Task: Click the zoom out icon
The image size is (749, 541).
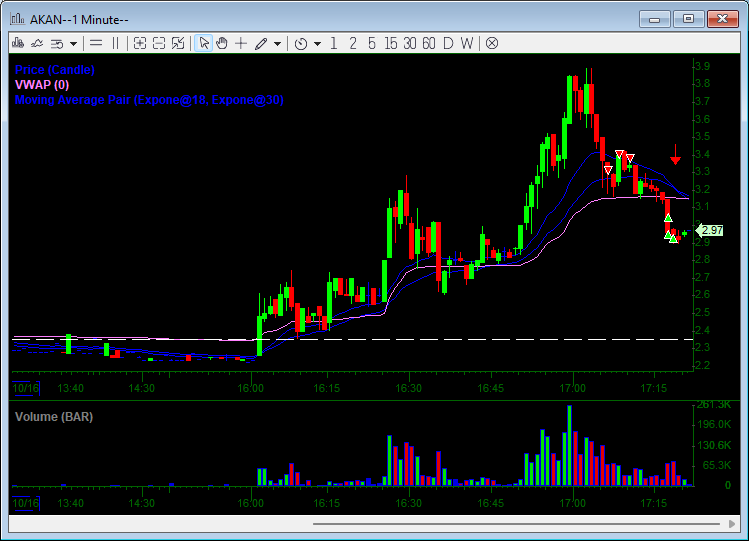Action: 159,43
